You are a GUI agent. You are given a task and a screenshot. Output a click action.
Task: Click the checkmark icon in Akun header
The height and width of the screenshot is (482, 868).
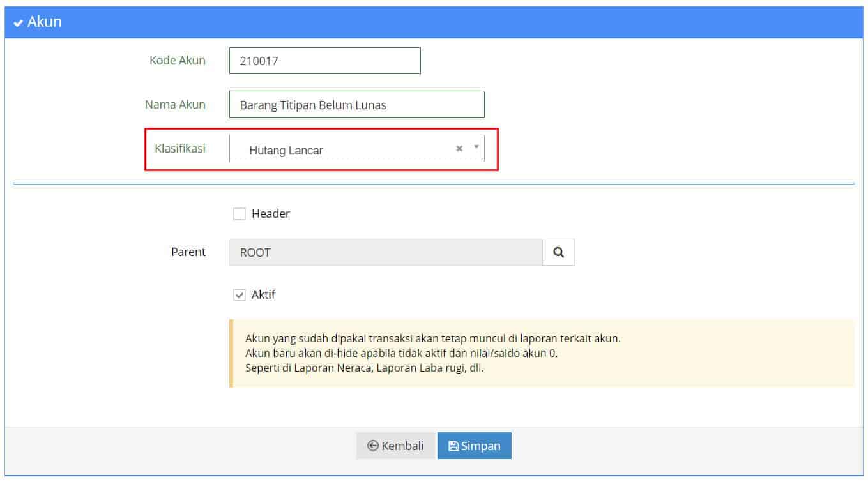click(x=18, y=23)
